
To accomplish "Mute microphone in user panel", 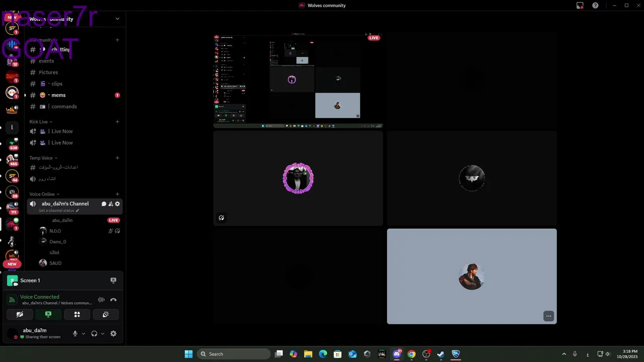I will pos(75,333).
